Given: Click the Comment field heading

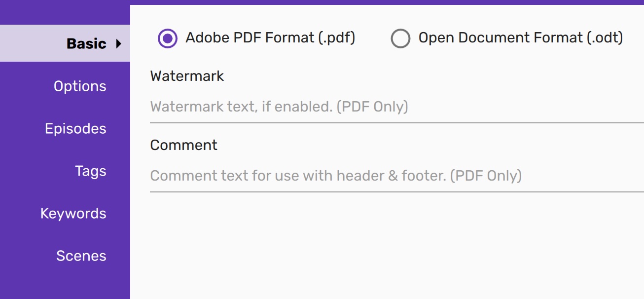Looking at the screenshot, I should coord(183,145).
